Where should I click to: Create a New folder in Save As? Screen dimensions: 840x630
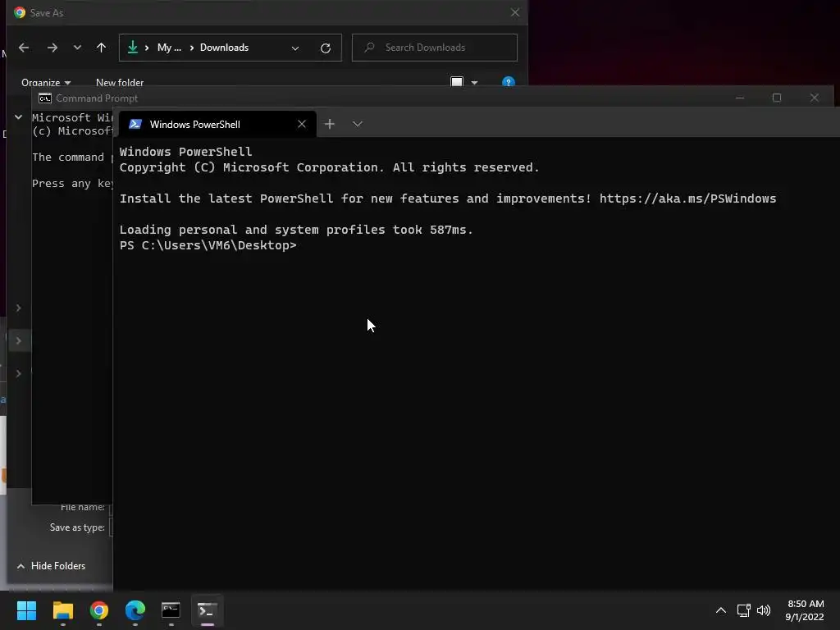click(120, 83)
